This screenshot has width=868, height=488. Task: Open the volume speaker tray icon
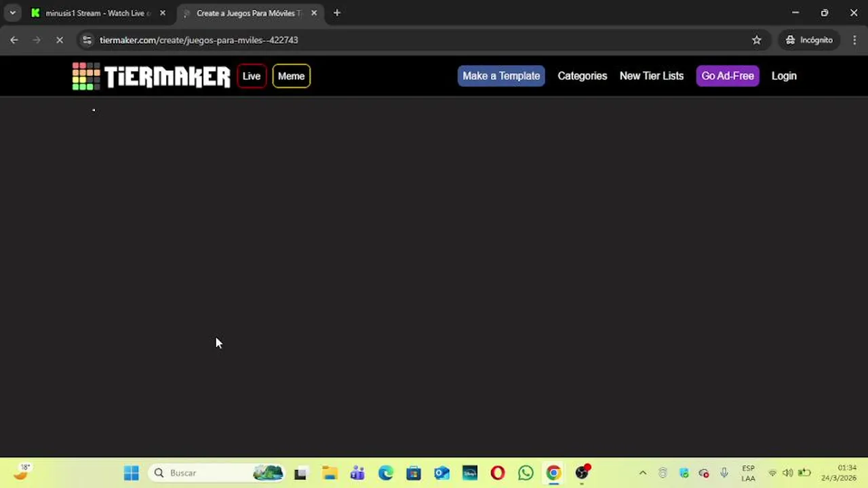(x=787, y=473)
